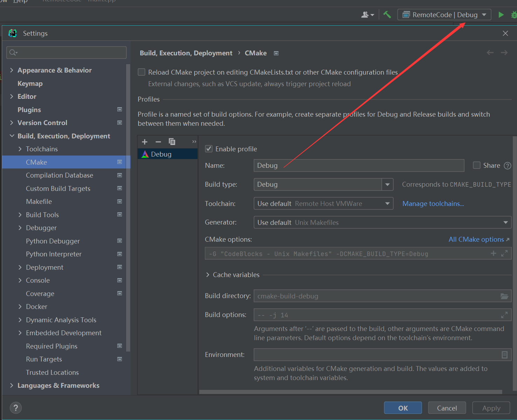Open the user account icon menu
517x420 pixels.
(368, 15)
